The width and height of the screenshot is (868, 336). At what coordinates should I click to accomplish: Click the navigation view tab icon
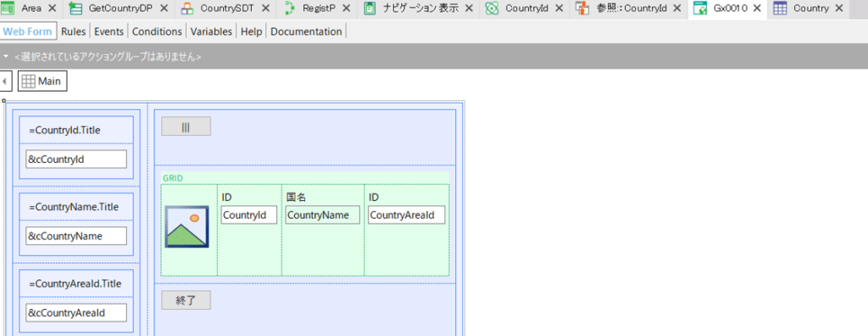370,8
